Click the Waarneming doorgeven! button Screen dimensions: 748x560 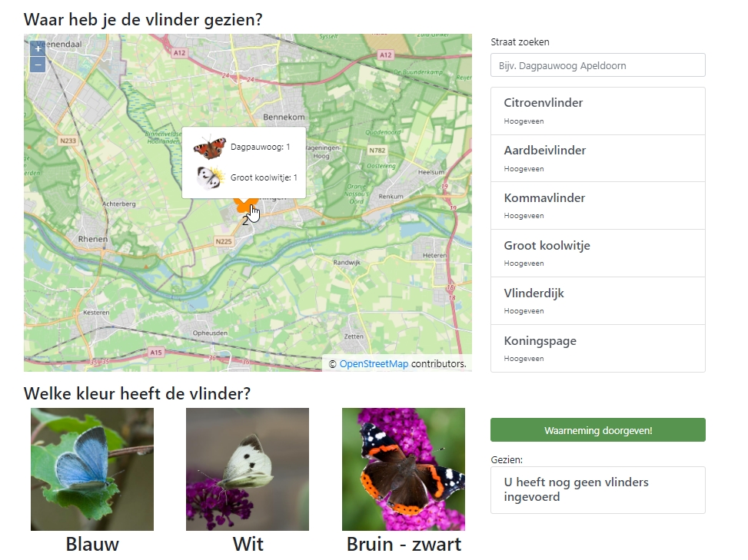point(598,430)
